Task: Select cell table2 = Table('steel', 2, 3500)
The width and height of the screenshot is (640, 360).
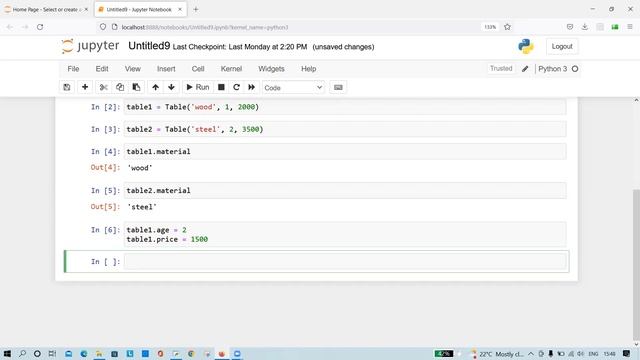Action: coord(345,129)
